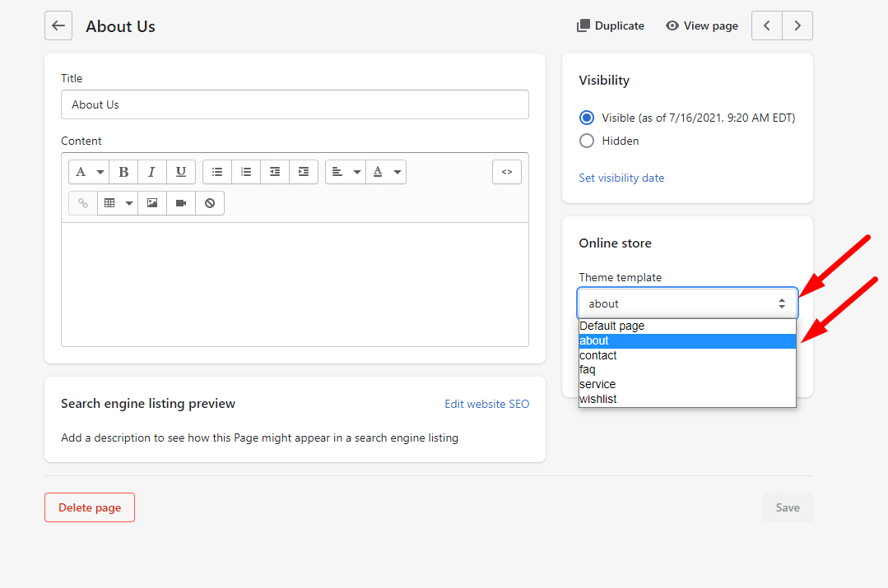This screenshot has width=888, height=588.
Task: Increase indent in editor
Action: pos(304,172)
